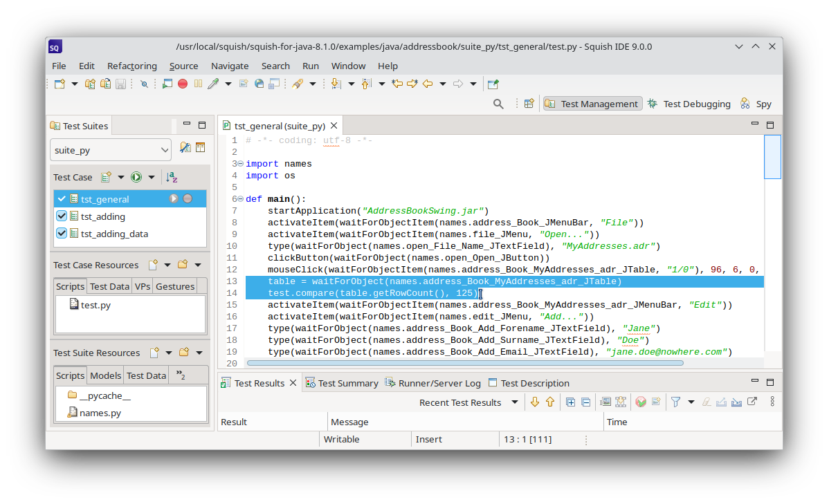Viewport: 829px width, 504px height.
Task: Open the suite_py test suite dropdown
Action: (111, 149)
